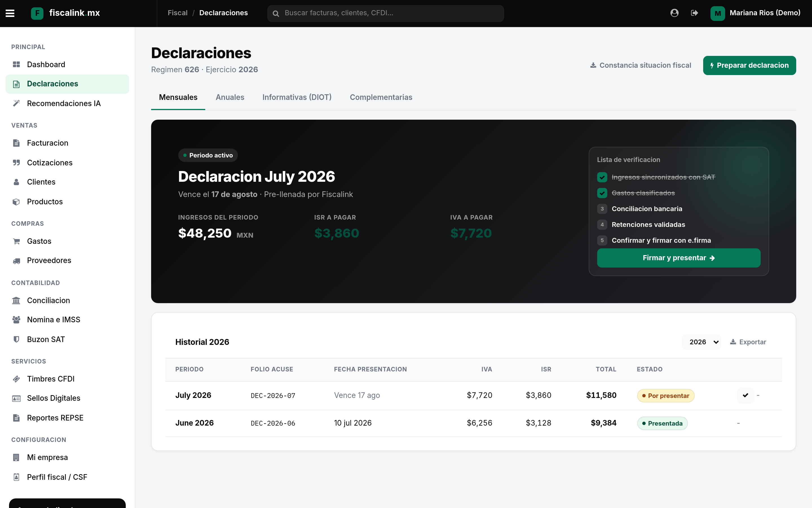Go to Dashboard in sidebar
The height and width of the screenshot is (508, 812).
pos(67,65)
